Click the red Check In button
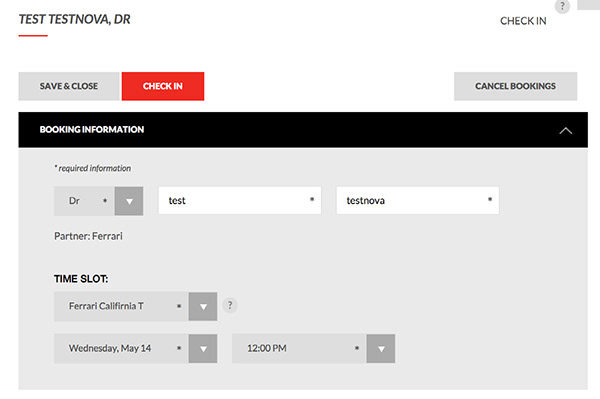Screen dimensions: 600x399 (163, 86)
